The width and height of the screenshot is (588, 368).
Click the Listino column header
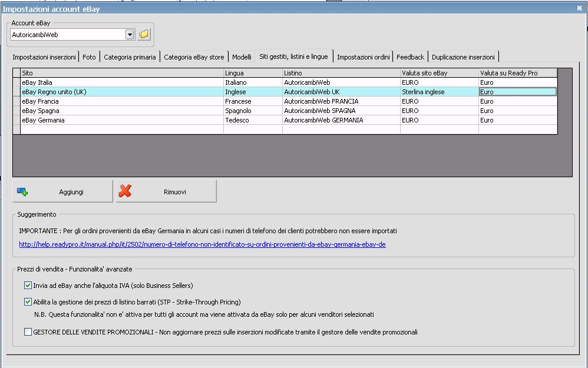341,73
